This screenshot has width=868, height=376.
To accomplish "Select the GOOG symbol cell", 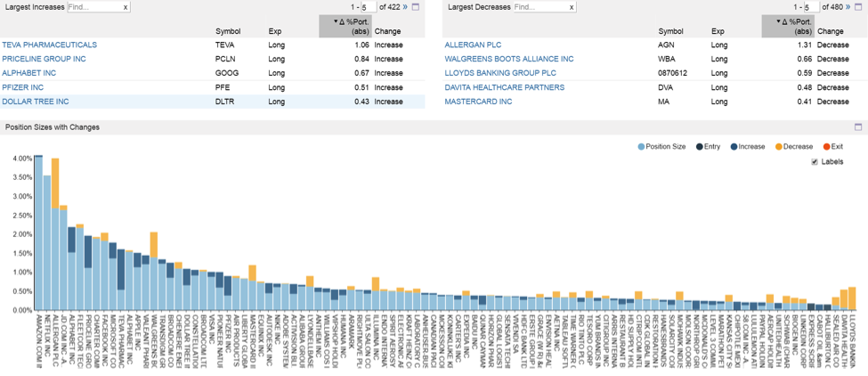I will (x=226, y=73).
